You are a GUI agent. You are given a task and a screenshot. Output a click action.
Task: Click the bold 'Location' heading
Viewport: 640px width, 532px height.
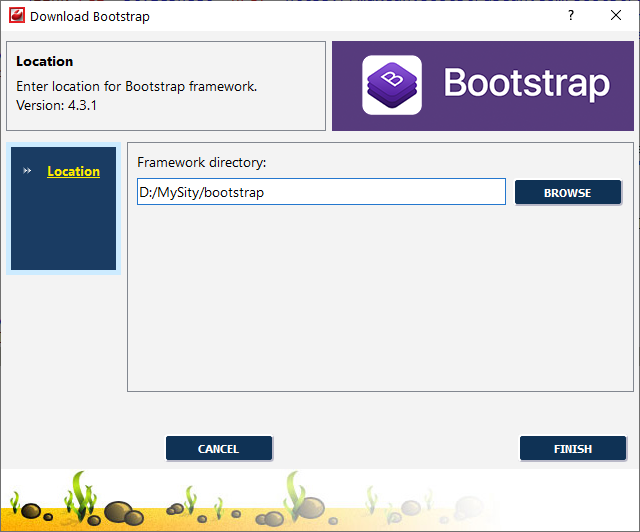44,61
